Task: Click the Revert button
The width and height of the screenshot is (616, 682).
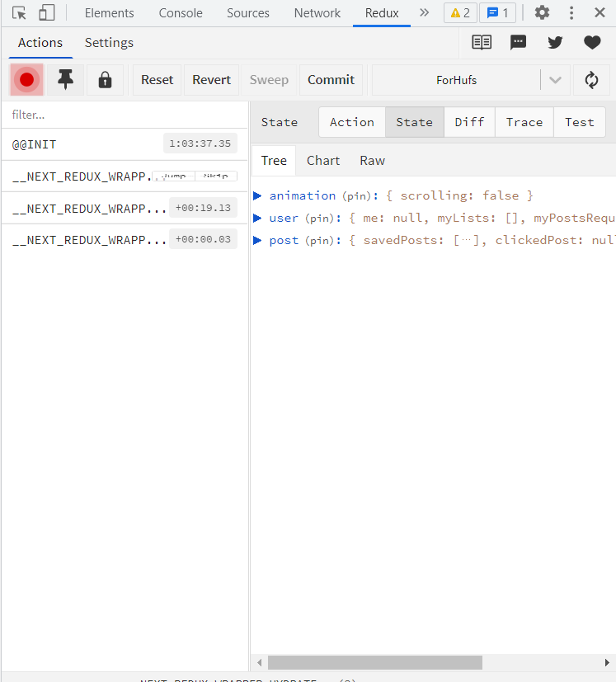Action: pyautogui.click(x=211, y=80)
